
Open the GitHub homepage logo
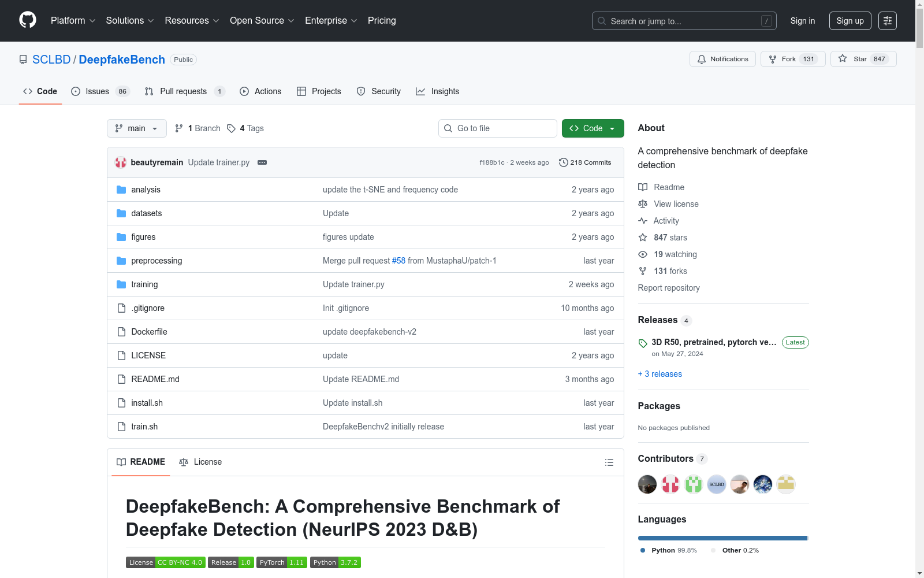coord(28,20)
